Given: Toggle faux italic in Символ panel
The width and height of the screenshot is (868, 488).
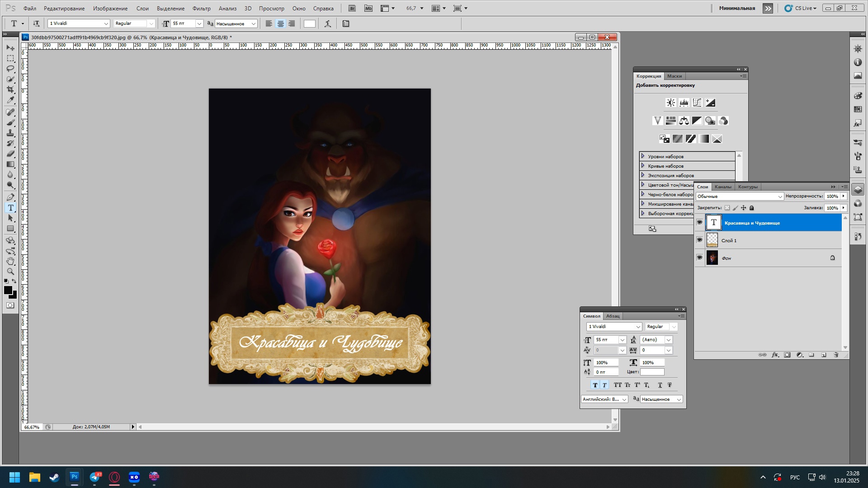Looking at the screenshot, I should pyautogui.click(x=604, y=385).
